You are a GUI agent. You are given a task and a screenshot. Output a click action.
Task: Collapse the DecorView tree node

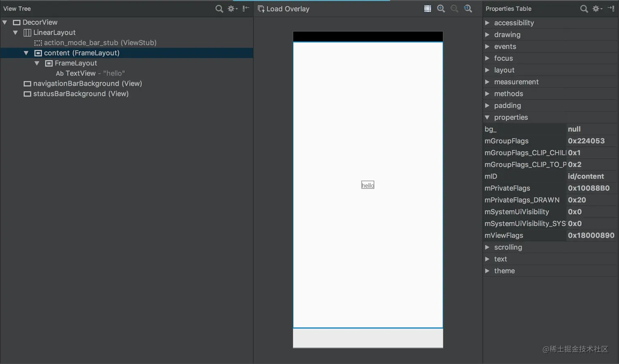coord(5,22)
